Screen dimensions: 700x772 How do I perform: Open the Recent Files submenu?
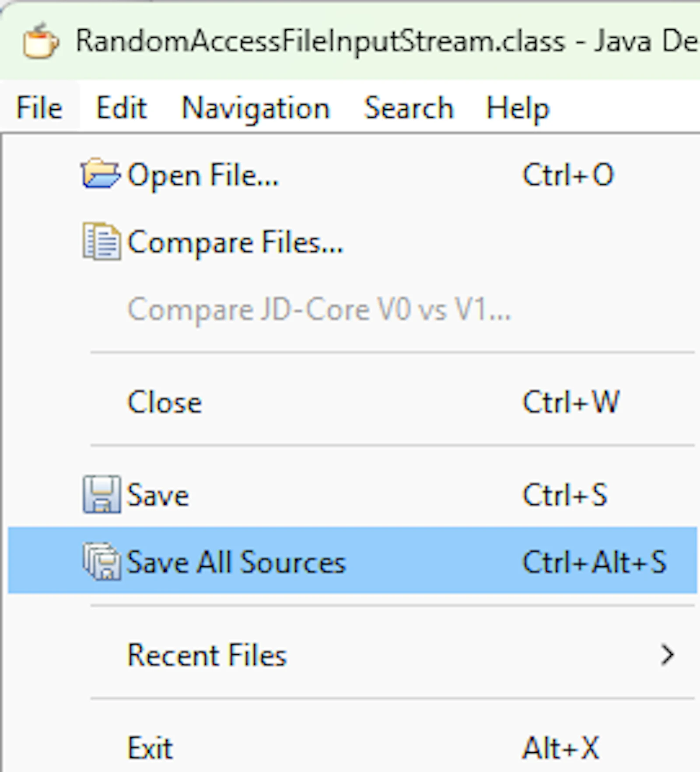pos(352,655)
